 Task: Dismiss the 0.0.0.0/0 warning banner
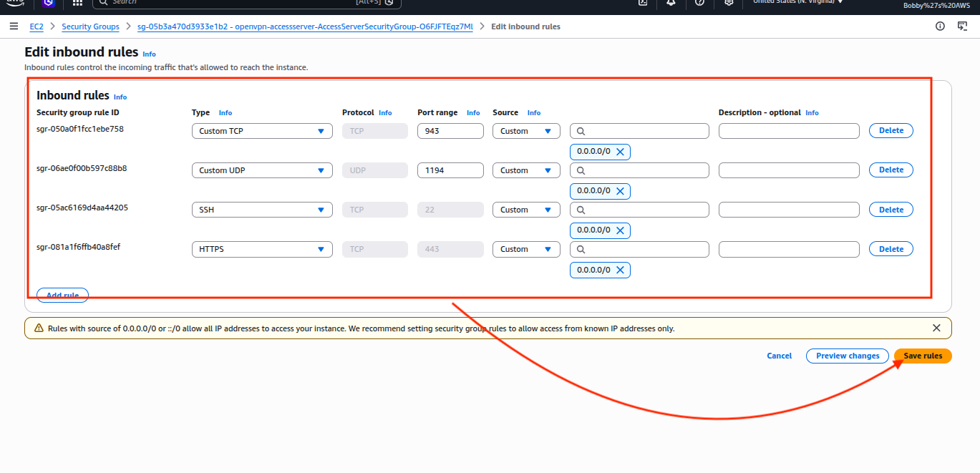(x=936, y=328)
